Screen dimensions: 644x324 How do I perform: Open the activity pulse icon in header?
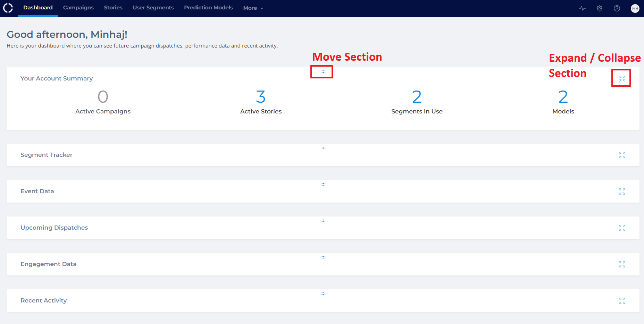pyautogui.click(x=582, y=8)
